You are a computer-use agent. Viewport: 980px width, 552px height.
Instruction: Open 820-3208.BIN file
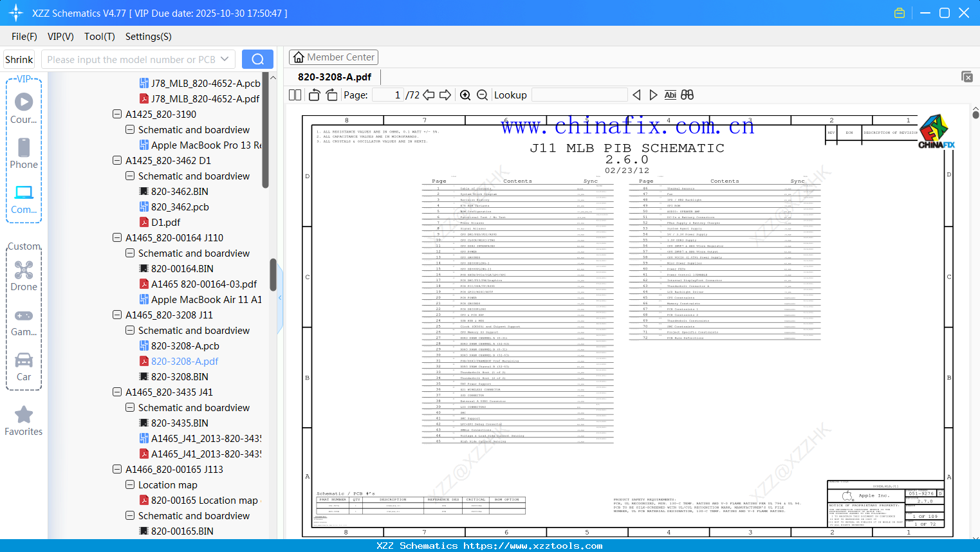(174, 376)
